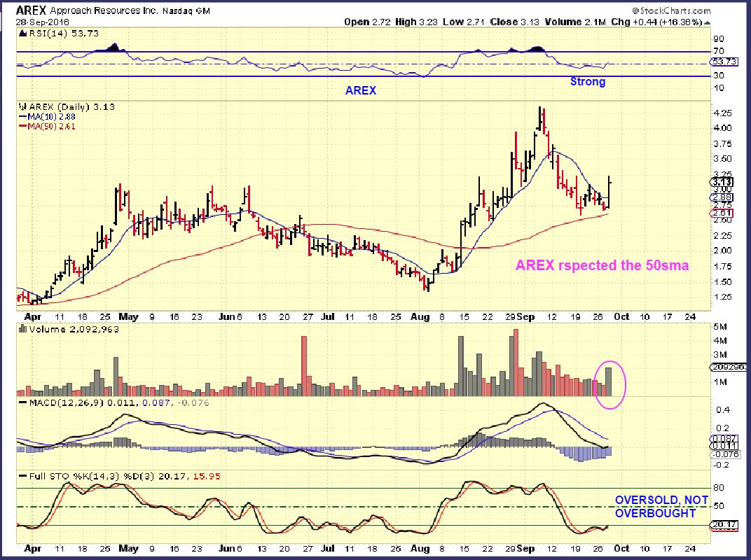This screenshot has height=560, width=751.
Task: Click the 0.4 label on MACD axis
Action: point(723,410)
